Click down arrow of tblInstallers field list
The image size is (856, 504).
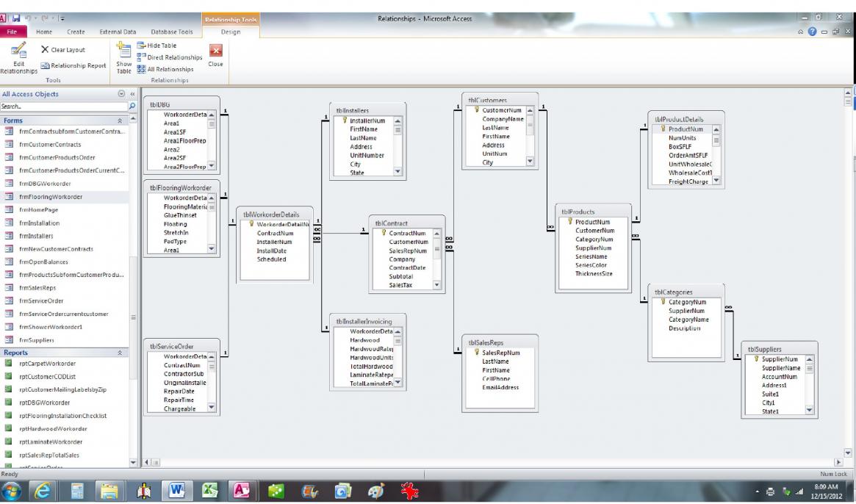click(398, 171)
